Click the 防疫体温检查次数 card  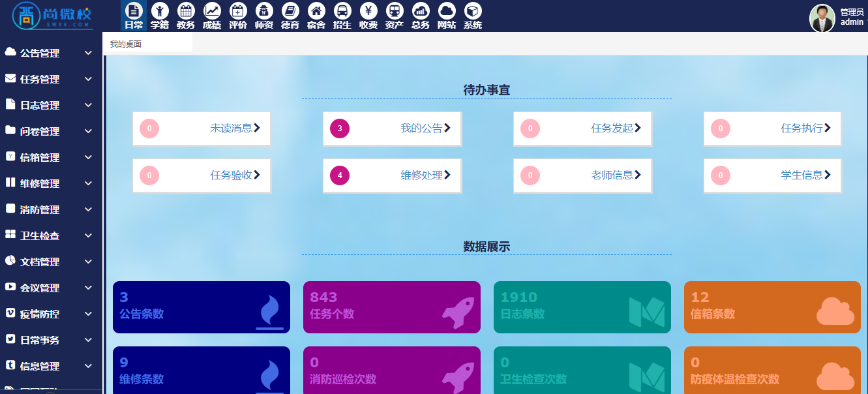773,370
